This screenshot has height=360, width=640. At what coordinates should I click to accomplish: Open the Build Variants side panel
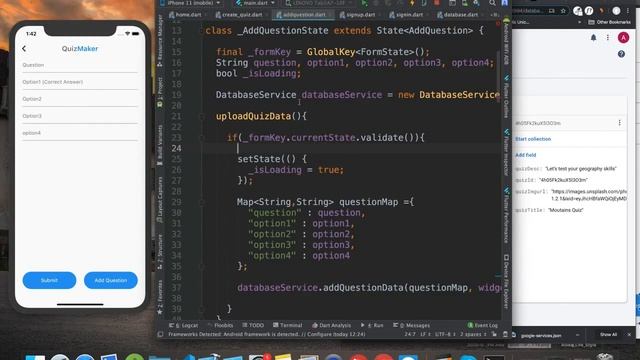[x=160, y=145]
